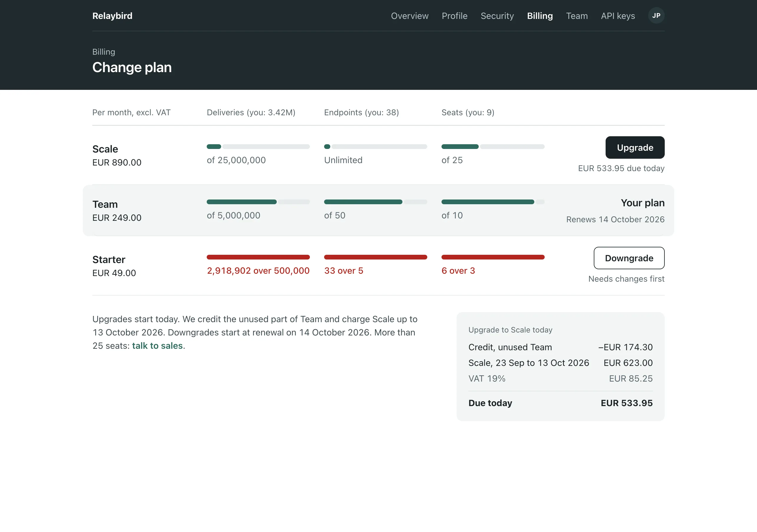Click the EUR 623.00 amount
The height and width of the screenshot is (532, 757).
click(628, 363)
